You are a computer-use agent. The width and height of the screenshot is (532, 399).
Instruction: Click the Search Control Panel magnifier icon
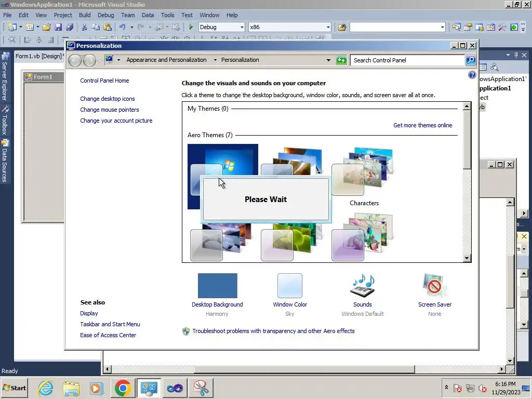[x=471, y=60]
